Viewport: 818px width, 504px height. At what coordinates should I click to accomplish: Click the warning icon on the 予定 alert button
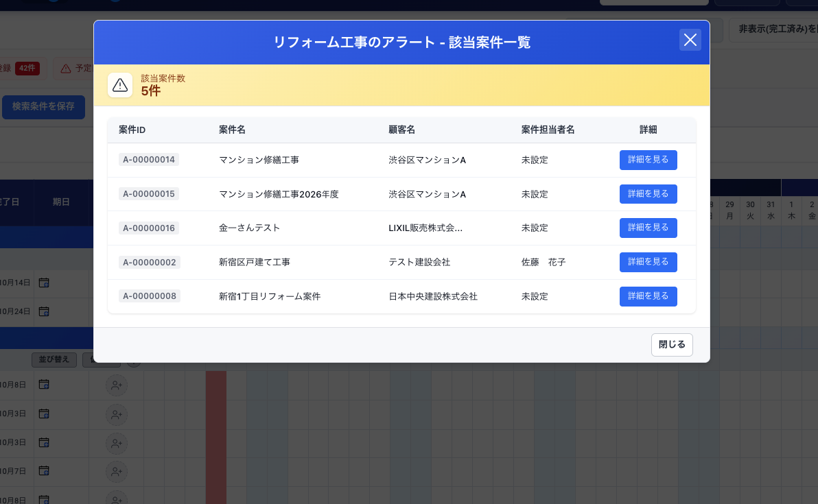66,68
